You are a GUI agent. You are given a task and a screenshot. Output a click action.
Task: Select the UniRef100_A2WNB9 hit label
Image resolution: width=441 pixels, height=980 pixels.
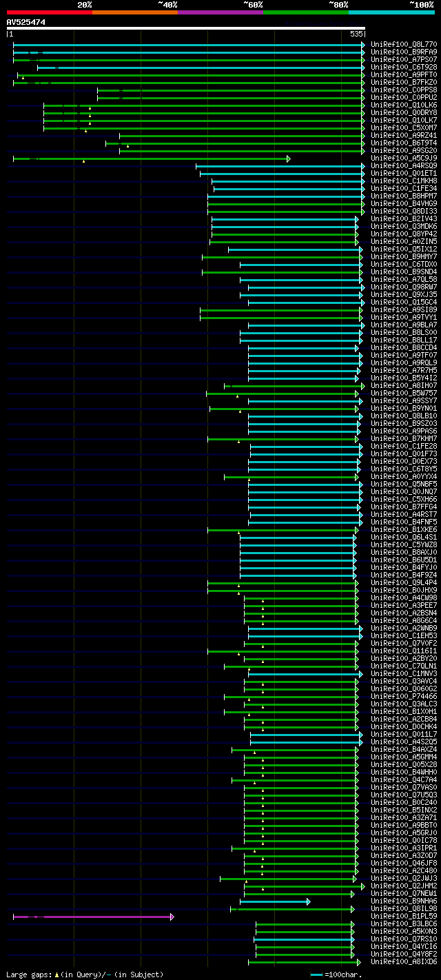point(404,629)
